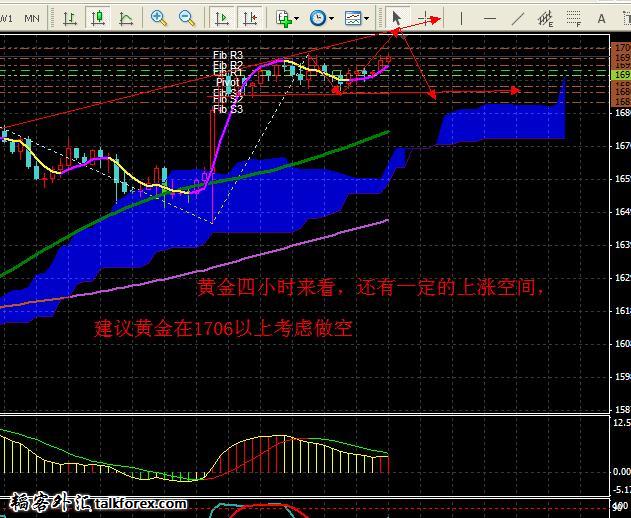The image size is (631, 518).
Task: Click the zoom out magnifier
Action: (187, 18)
